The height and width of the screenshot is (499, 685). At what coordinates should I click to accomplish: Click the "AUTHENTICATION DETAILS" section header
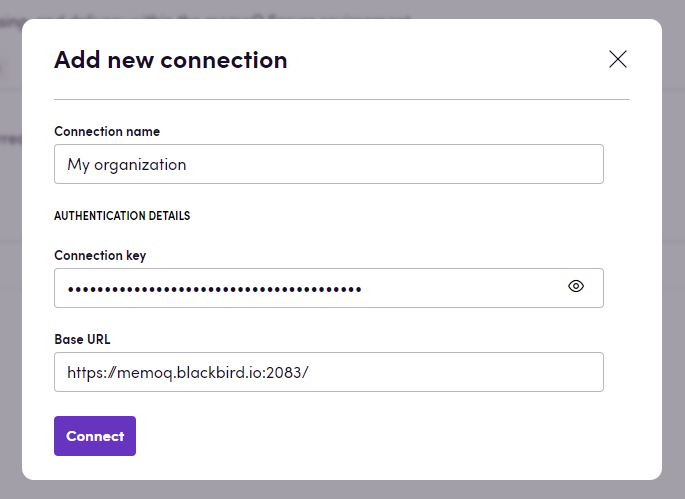coord(122,215)
